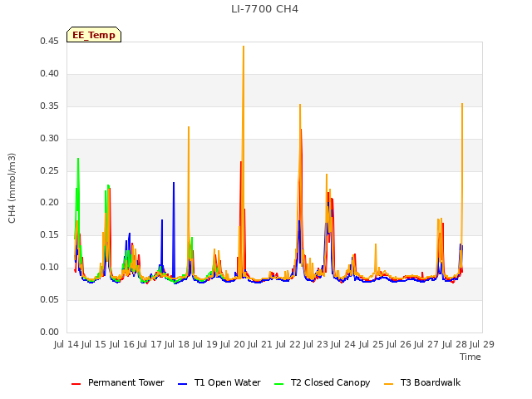Click the Jul 27 x-axis label
The image size is (532, 399).
(426, 344)
